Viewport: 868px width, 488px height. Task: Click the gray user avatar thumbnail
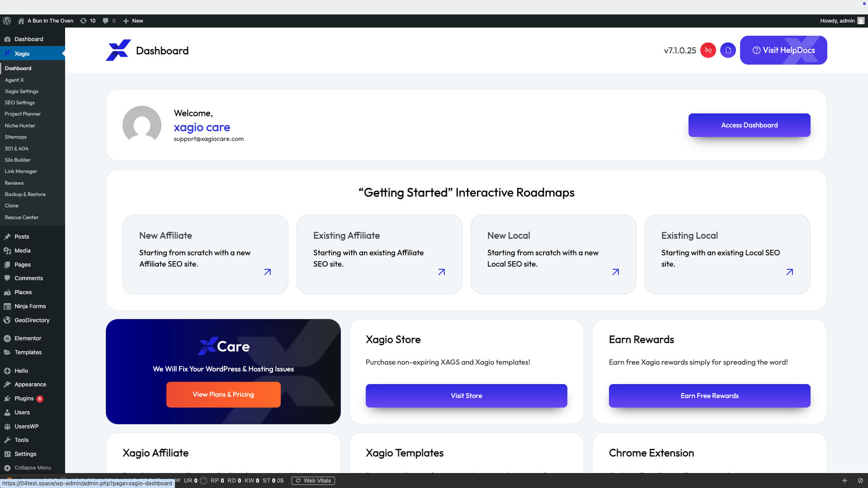pyautogui.click(x=142, y=125)
